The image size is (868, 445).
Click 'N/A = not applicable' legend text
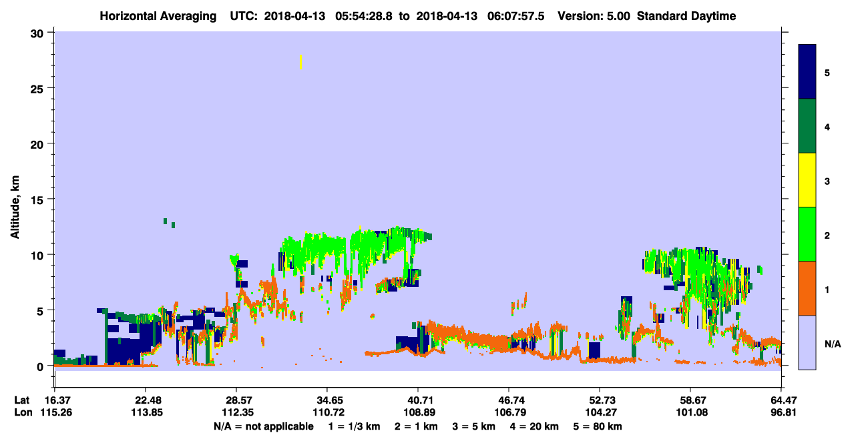(x=263, y=426)
